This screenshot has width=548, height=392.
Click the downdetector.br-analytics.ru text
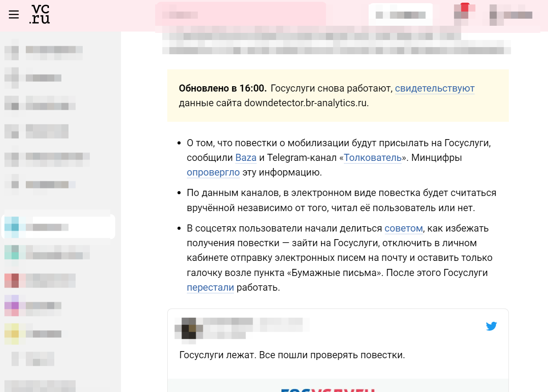pyautogui.click(x=306, y=103)
